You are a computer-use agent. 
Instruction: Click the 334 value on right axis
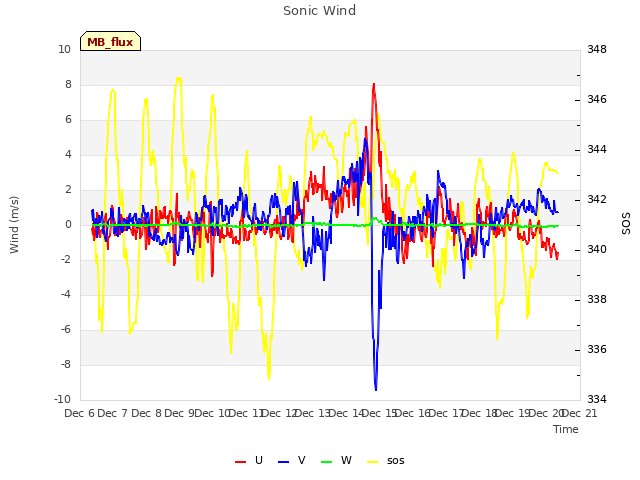pos(597,399)
